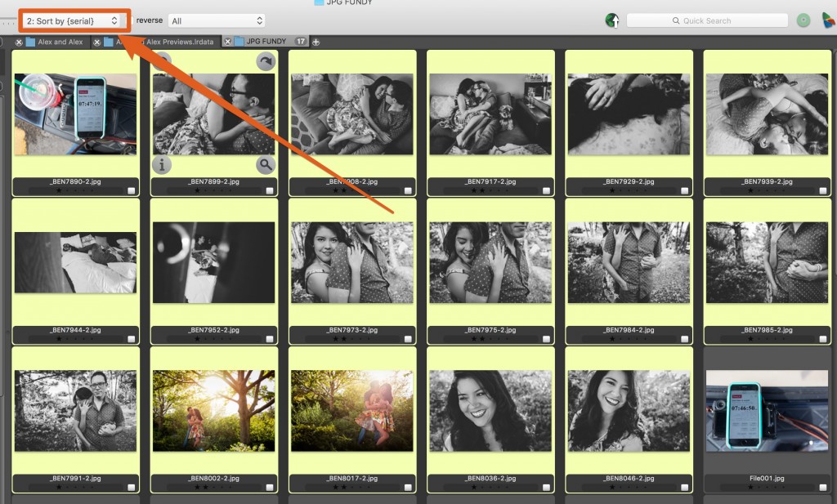Click the filename label _BEN8046-2.jpg
The image size is (837, 504).
(629, 479)
